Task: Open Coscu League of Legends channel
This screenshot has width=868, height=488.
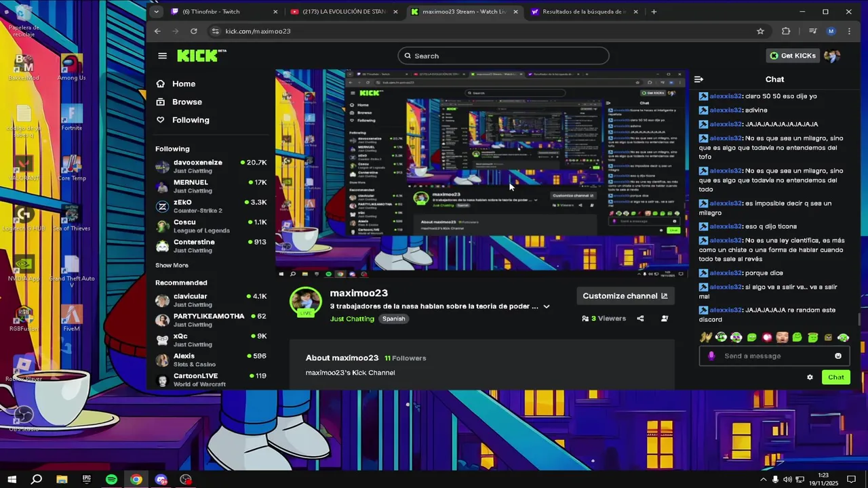Action: (211, 226)
